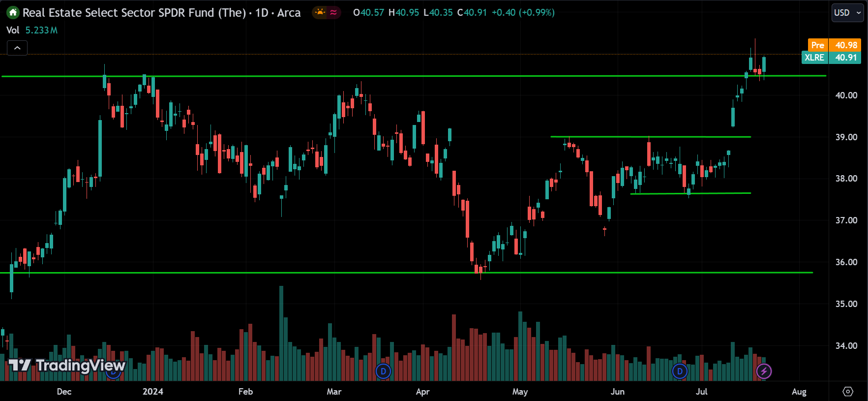Click the pre-market sun session icon
Viewport: 868px width, 401px height.
coord(320,12)
